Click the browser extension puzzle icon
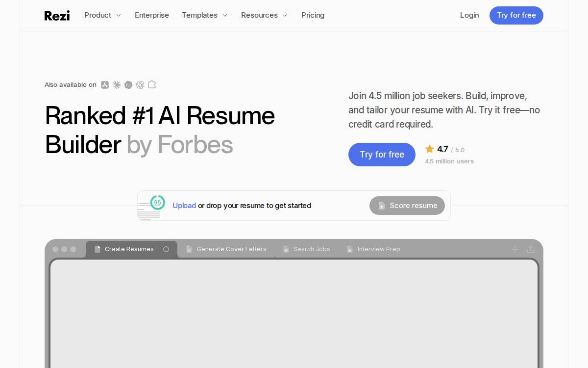Viewport: 588px width, 368px height. (x=152, y=84)
